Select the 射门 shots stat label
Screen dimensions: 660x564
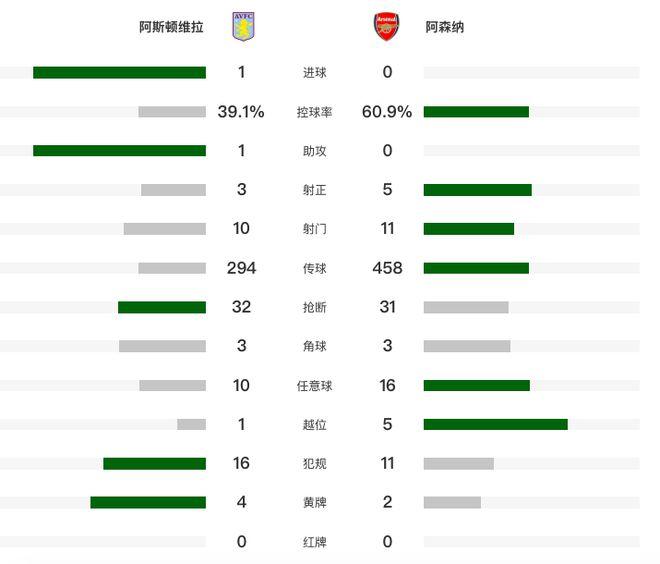[314, 229]
